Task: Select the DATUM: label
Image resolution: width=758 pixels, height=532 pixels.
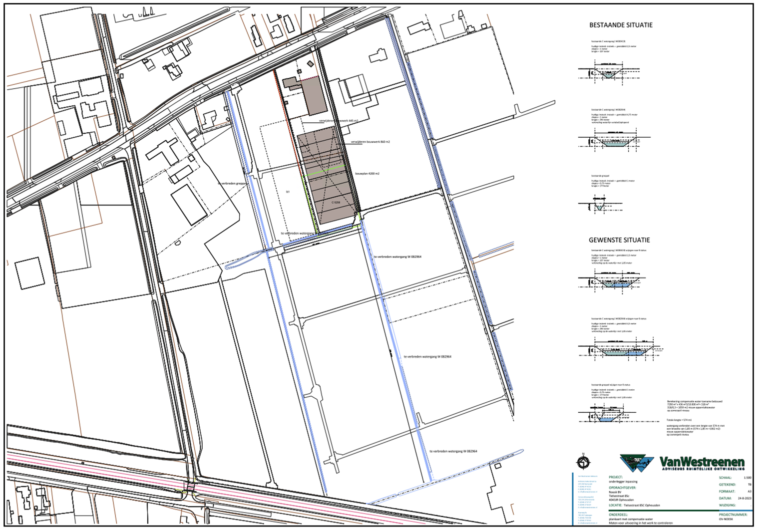Action: tap(726, 499)
